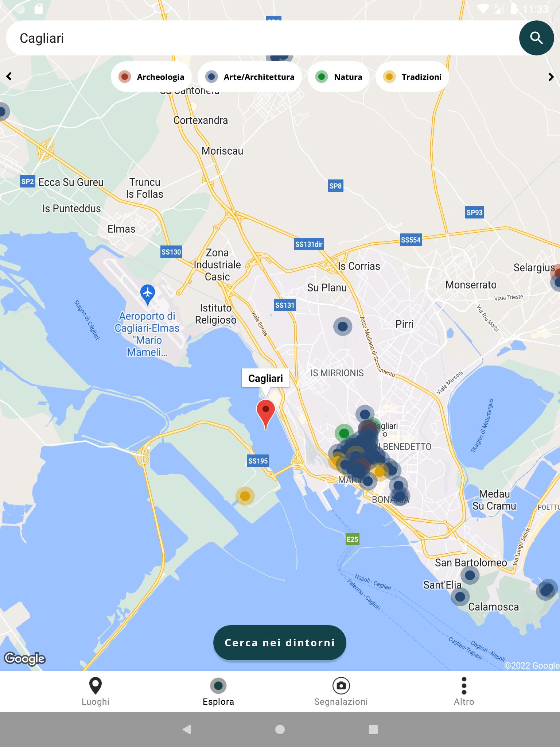Toggle the Archeologia category filter

151,77
